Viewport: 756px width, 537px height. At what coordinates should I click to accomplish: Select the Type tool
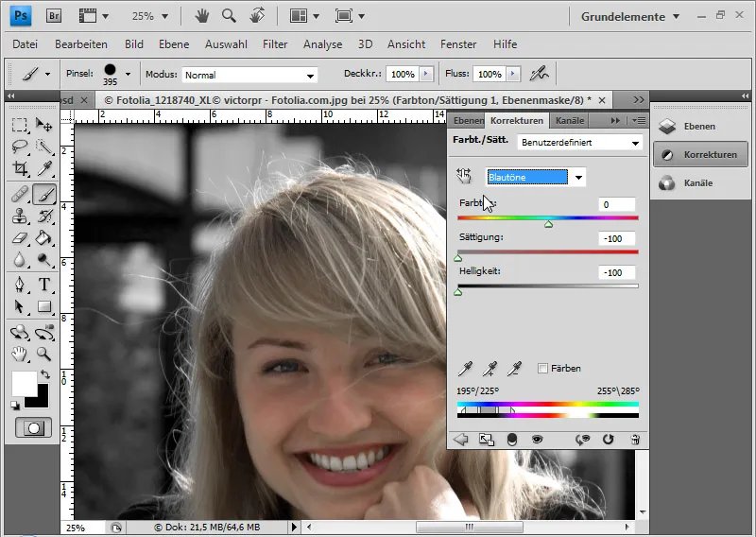coord(43,285)
